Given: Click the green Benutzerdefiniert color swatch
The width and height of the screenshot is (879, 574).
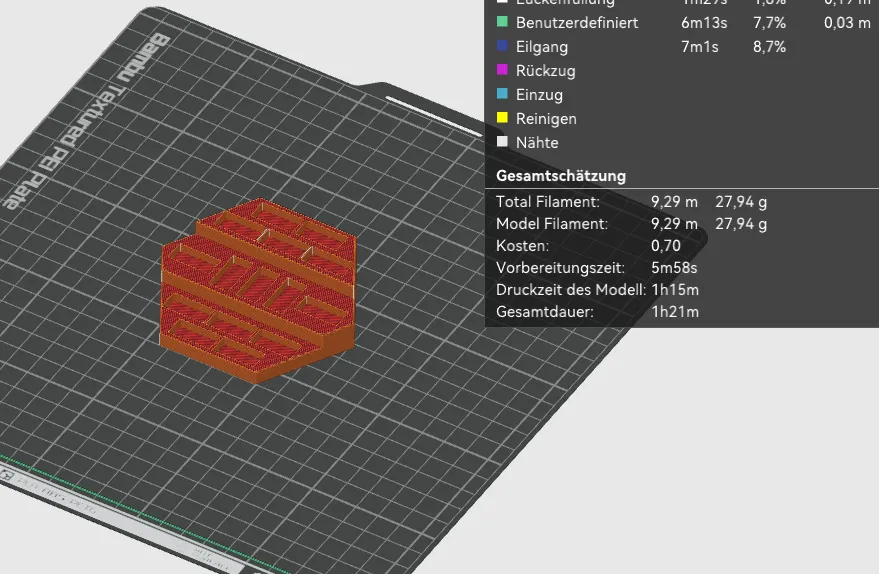Looking at the screenshot, I should 502,22.
